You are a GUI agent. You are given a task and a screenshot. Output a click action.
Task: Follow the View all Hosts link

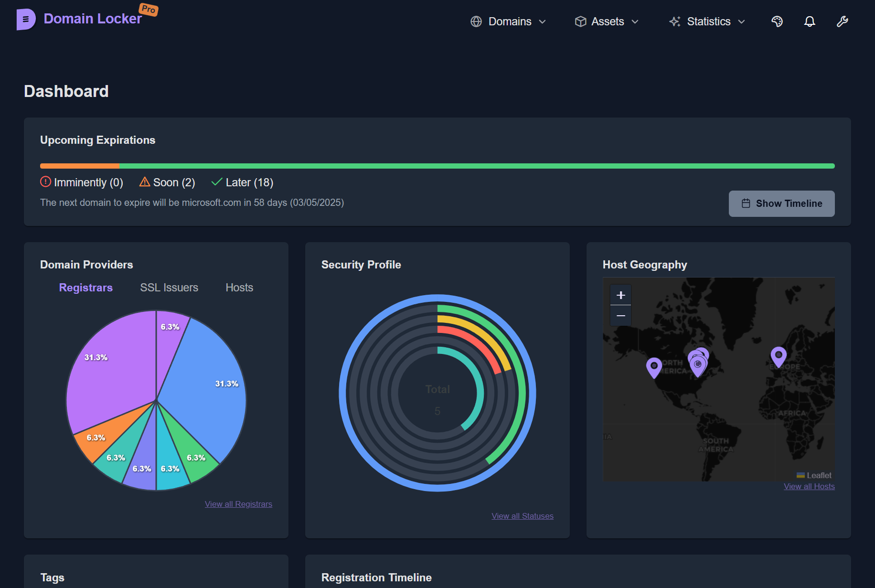pos(809,486)
